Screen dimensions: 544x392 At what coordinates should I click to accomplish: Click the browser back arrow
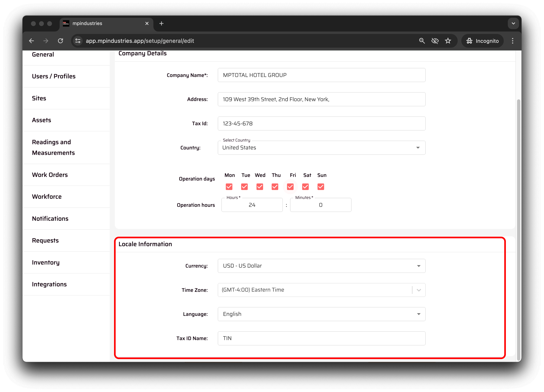pyautogui.click(x=31, y=41)
